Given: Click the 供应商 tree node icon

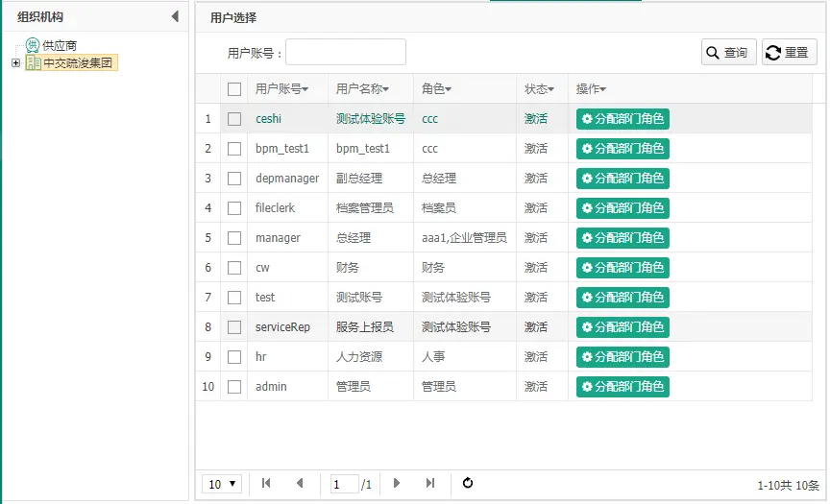Looking at the screenshot, I should [x=33, y=45].
